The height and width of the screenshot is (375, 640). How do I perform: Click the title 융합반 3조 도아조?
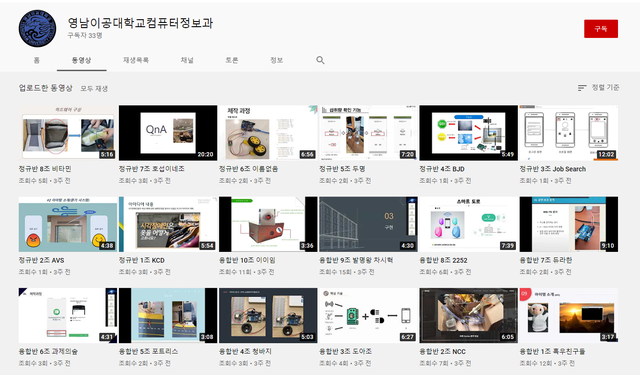[x=345, y=351]
